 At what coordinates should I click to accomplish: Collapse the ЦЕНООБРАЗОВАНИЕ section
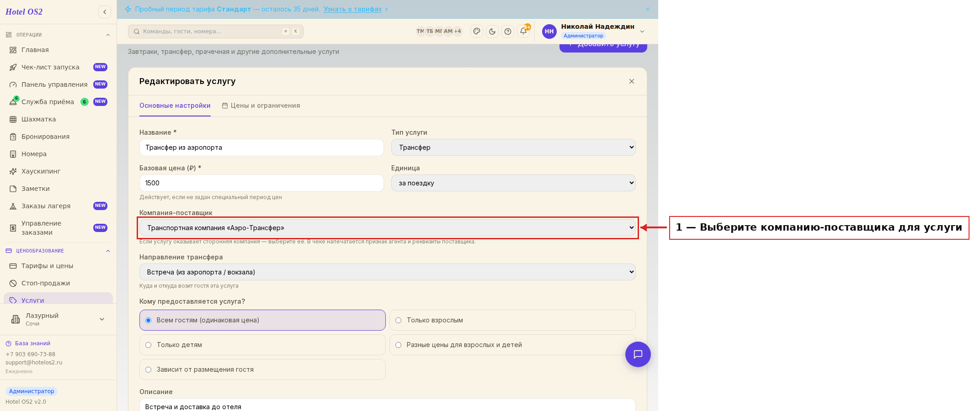click(x=108, y=251)
